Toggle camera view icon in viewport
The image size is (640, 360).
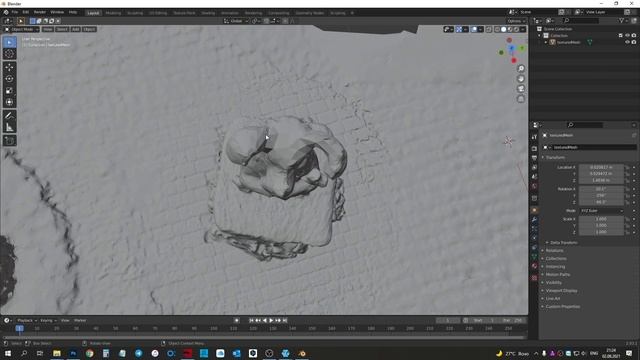(x=521, y=89)
